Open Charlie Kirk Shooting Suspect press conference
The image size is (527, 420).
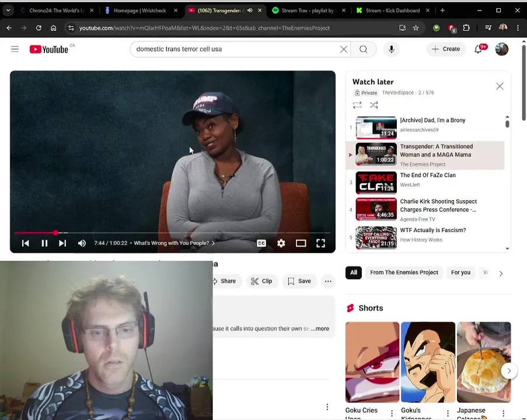click(x=425, y=209)
